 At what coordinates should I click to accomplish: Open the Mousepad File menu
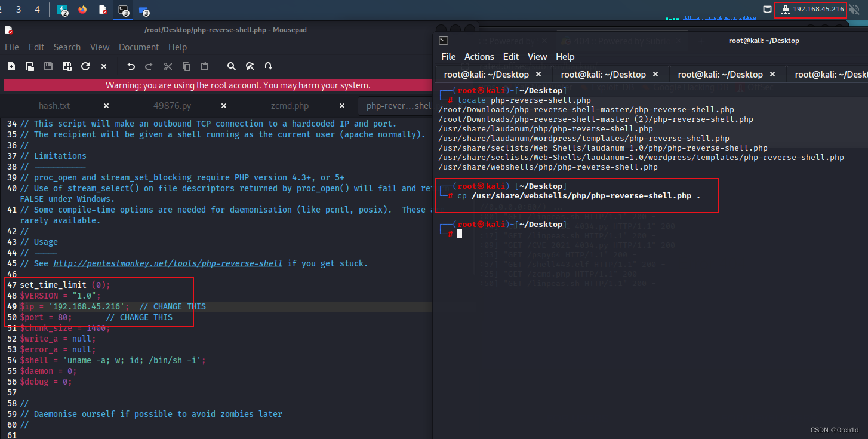[12, 47]
